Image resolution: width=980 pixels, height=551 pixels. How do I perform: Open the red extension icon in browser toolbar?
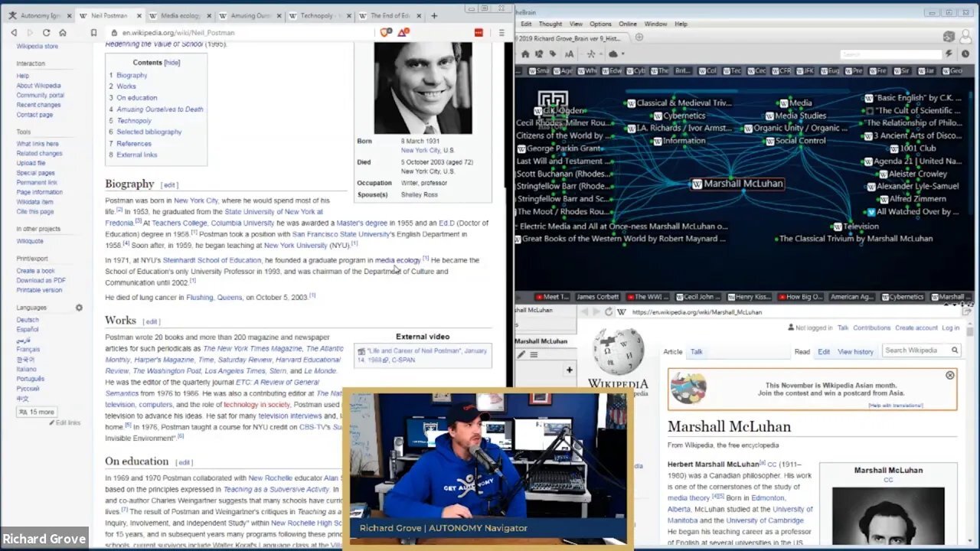coord(479,33)
